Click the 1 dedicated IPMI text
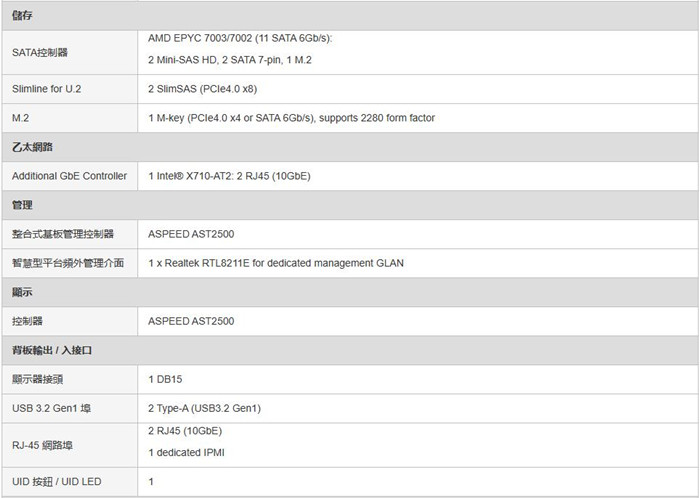Image resolution: width=700 pixels, height=498 pixels. coord(186,452)
